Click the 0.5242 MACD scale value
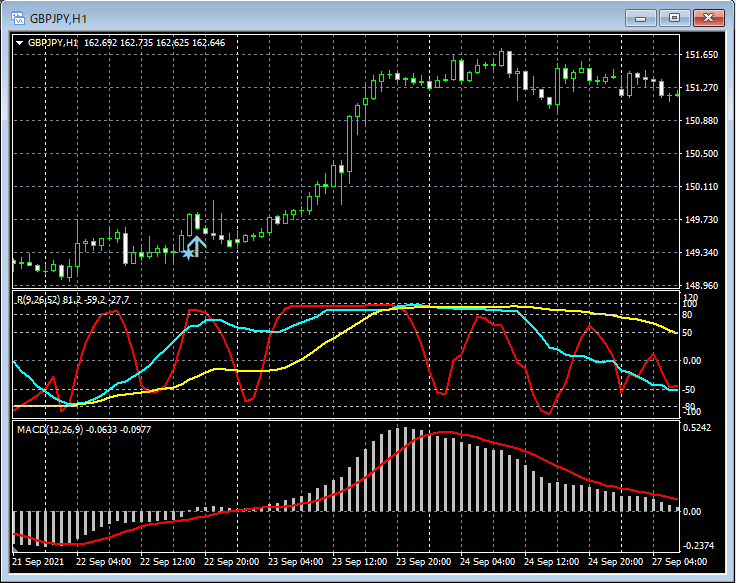The image size is (737, 583). (x=697, y=428)
